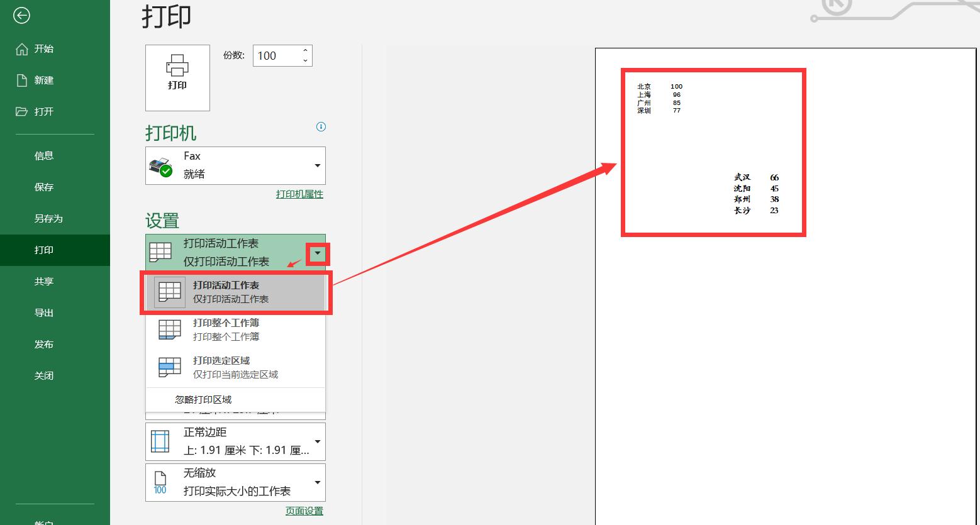Open the print area dropdown arrow
980x525 pixels.
(x=317, y=253)
